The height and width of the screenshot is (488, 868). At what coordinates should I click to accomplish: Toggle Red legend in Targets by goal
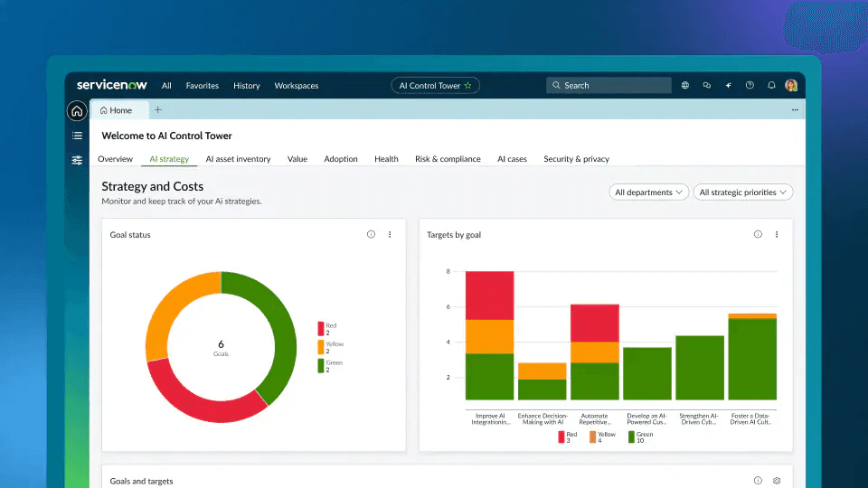coord(568,437)
